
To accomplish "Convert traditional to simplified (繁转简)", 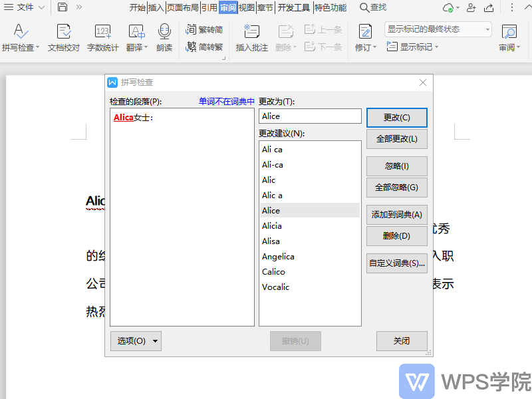I will tap(205, 30).
